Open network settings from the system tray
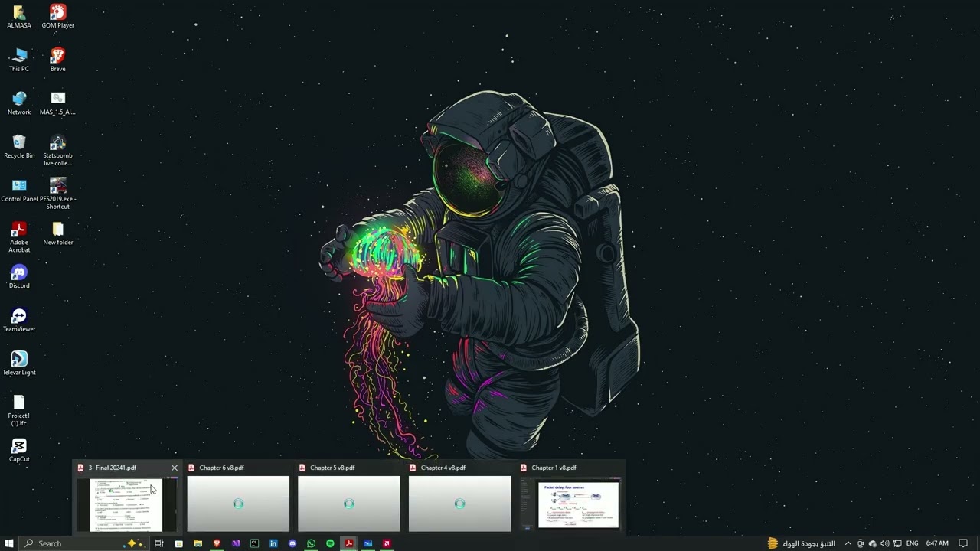980x551 pixels. click(x=897, y=543)
